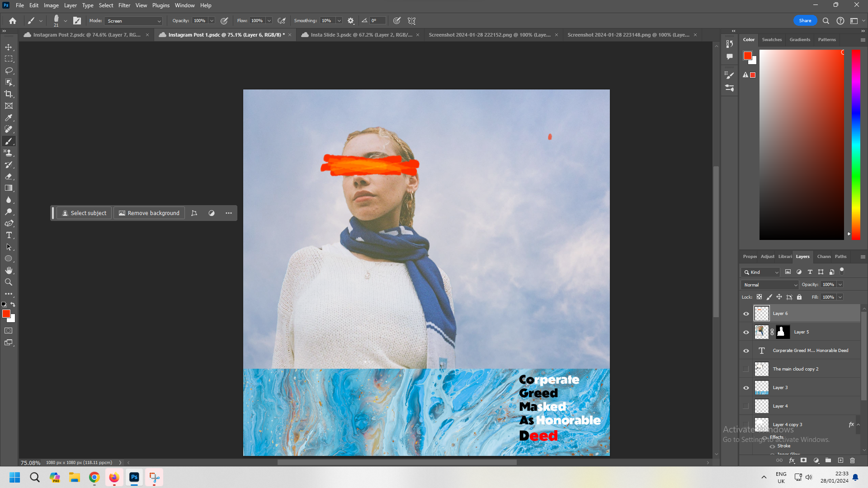Viewport: 868px width, 488px height.
Task: Select the Zoom tool in toolbar
Action: (9, 282)
